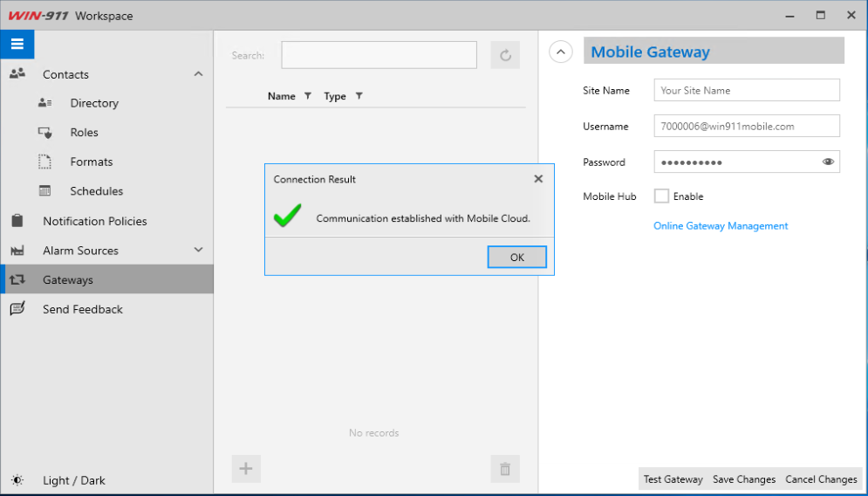Screen dimensions: 868x496
Task: Refresh the gateway list
Action: click(505, 55)
